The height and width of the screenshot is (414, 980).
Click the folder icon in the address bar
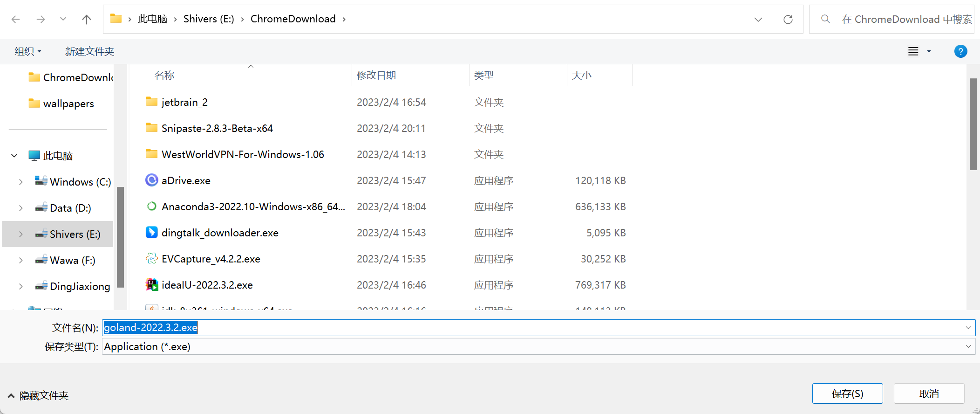pyautogui.click(x=116, y=19)
